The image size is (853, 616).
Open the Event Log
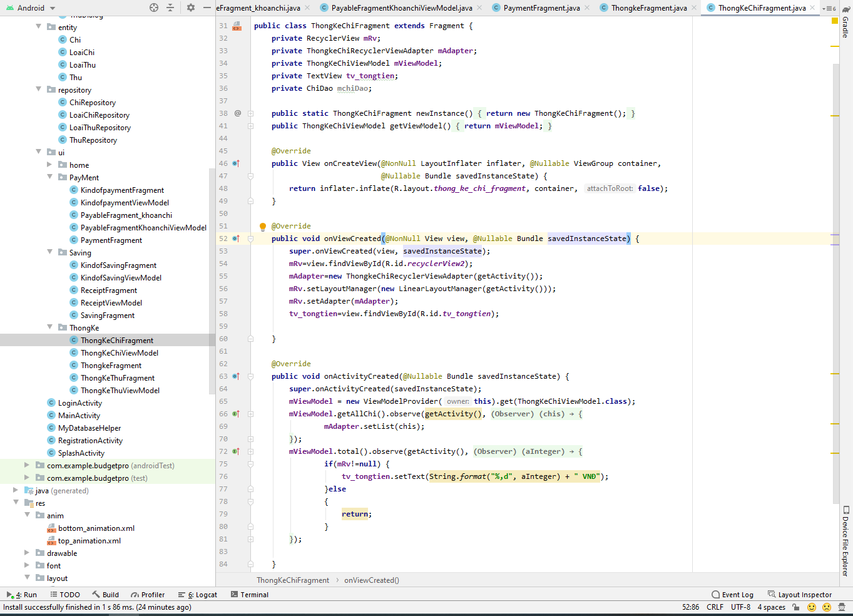coord(732,595)
